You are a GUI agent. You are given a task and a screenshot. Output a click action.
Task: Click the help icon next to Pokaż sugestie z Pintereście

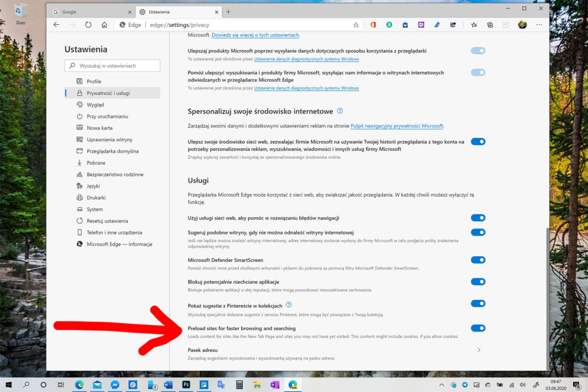289,305
